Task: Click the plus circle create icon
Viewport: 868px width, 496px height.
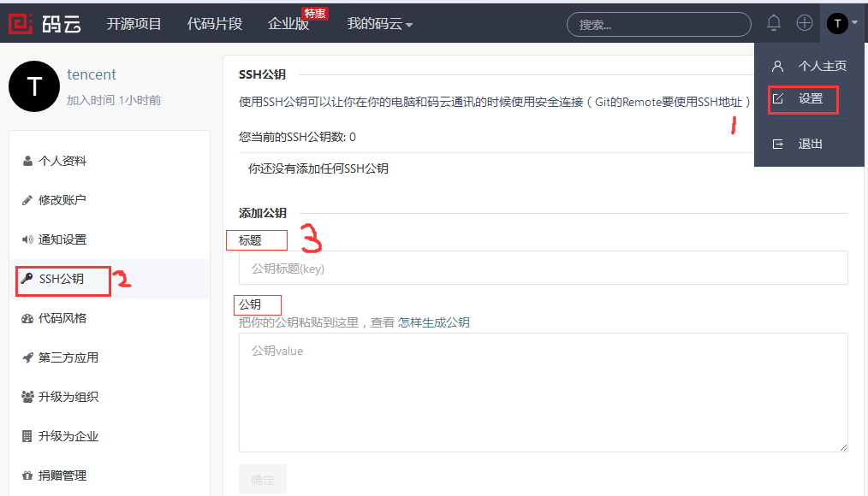Action: click(x=805, y=23)
